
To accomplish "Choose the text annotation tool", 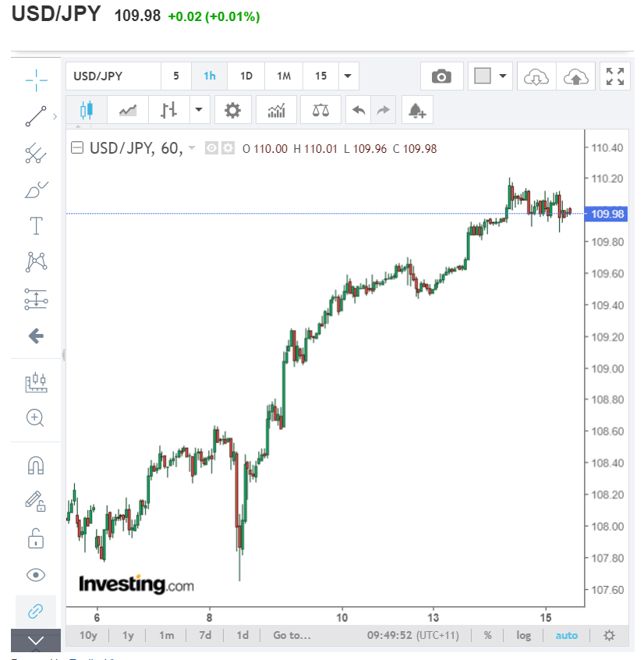I will point(36,225).
